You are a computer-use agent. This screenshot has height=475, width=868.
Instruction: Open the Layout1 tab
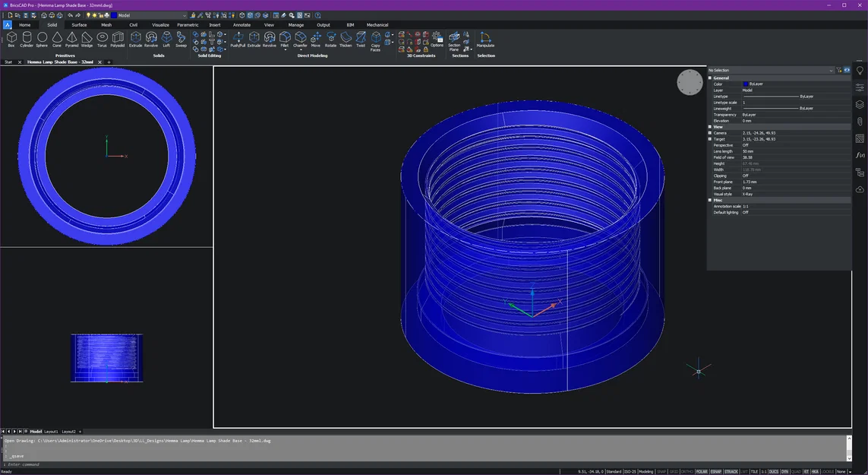[51, 431]
